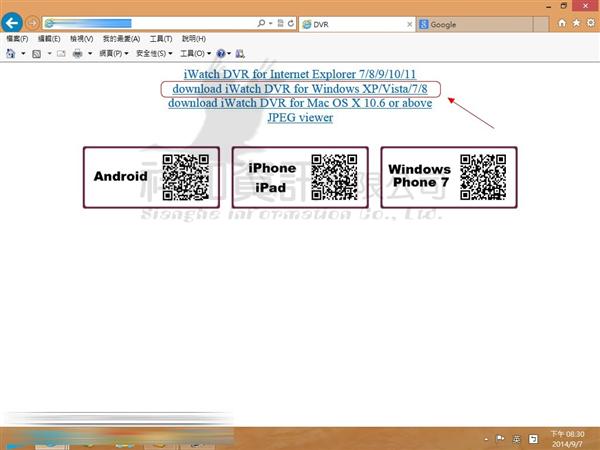Open the Home icon in command bar

pos(11,53)
